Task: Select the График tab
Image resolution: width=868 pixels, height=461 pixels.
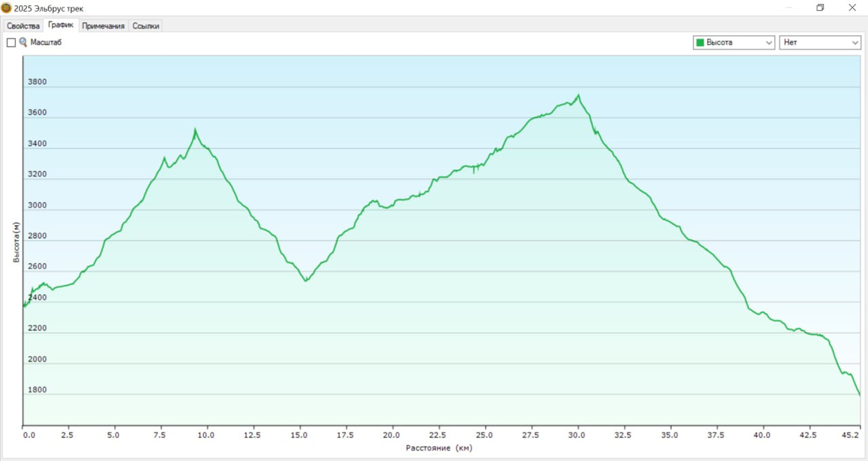Action: (x=60, y=25)
